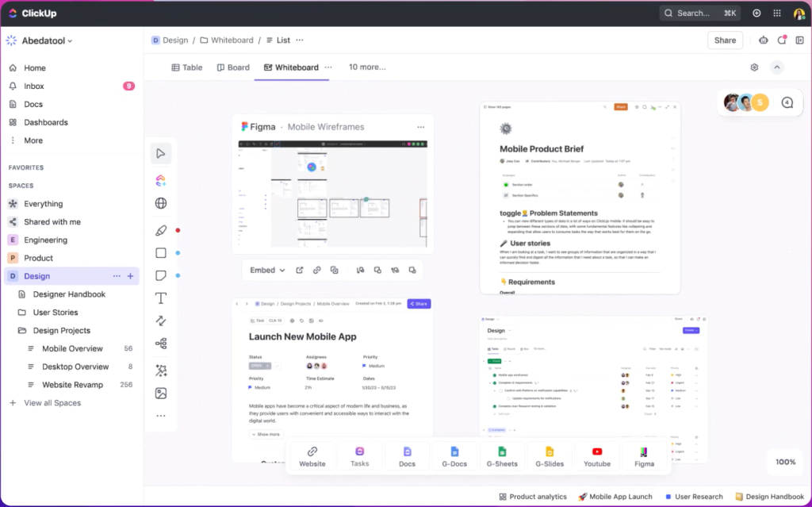Pick the red pen color dot
This screenshot has width=812, height=507.
point(178,230)
